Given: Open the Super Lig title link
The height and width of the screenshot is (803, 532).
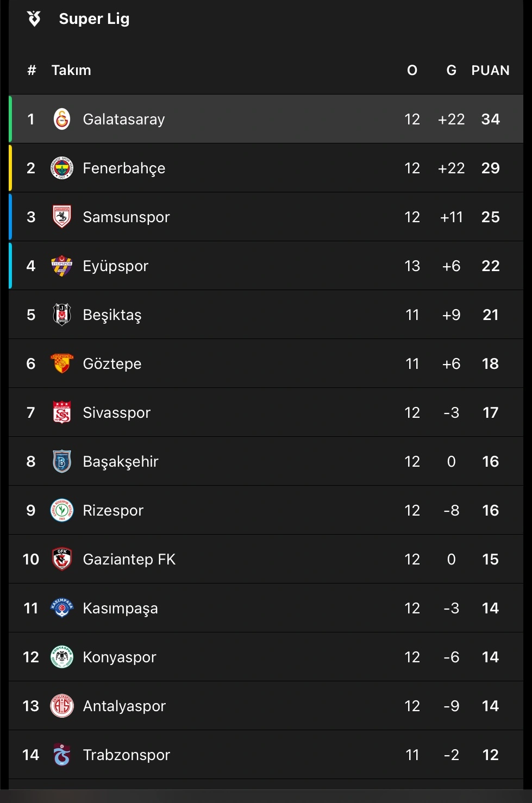Looking at the screenshot, I should click(x=94, y=19).
